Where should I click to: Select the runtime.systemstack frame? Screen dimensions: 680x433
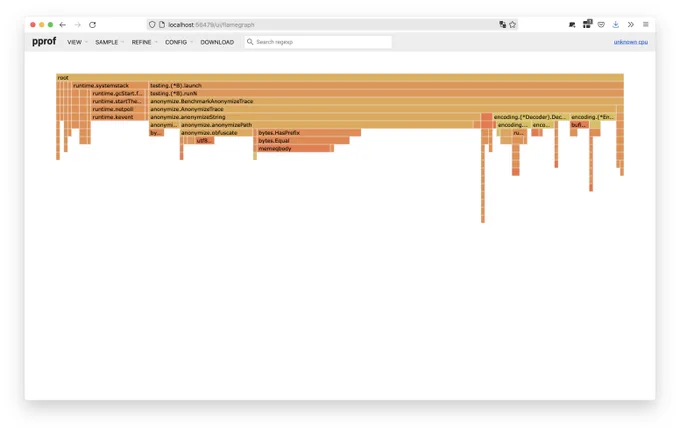(x=110, y=85)
